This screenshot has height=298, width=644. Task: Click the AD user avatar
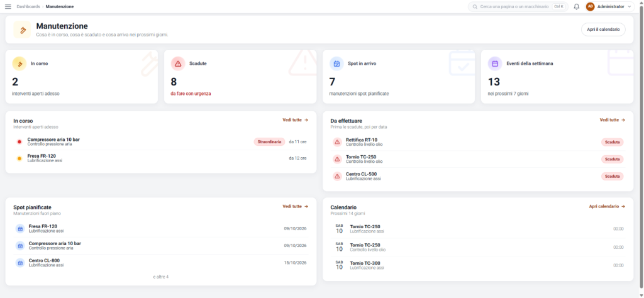tap(590, 6)
